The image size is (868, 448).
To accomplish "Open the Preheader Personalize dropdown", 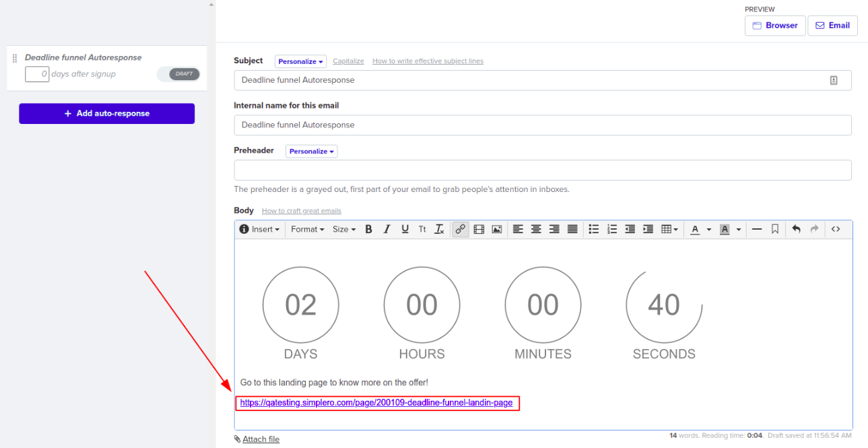I will [x=312, y=152].
